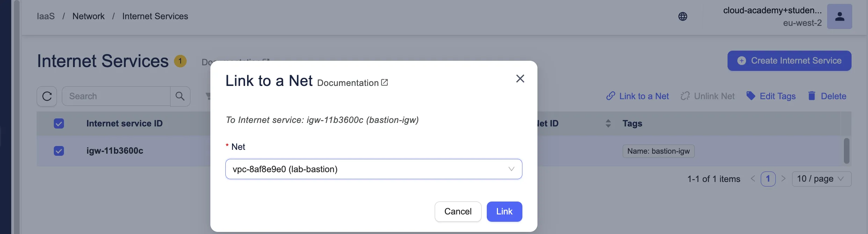868x234 pixels.
Task: Click the search magnifier icon
Action: point(180,96)
